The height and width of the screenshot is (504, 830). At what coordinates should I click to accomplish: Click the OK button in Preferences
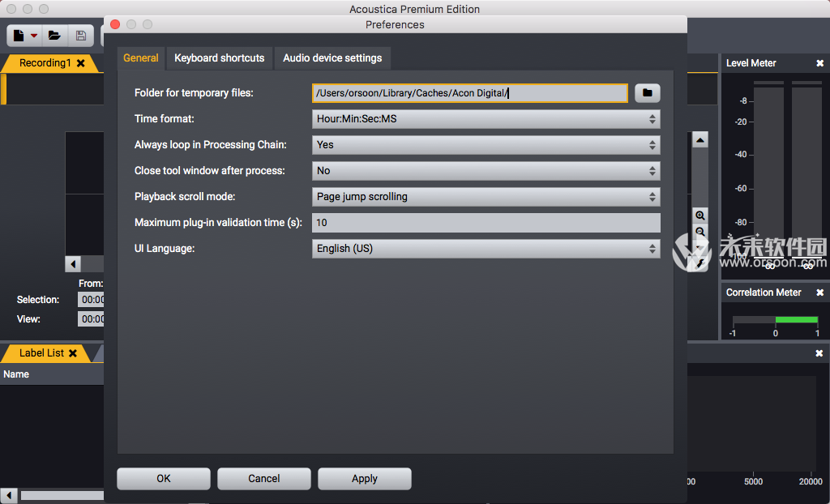coord(164,479)
